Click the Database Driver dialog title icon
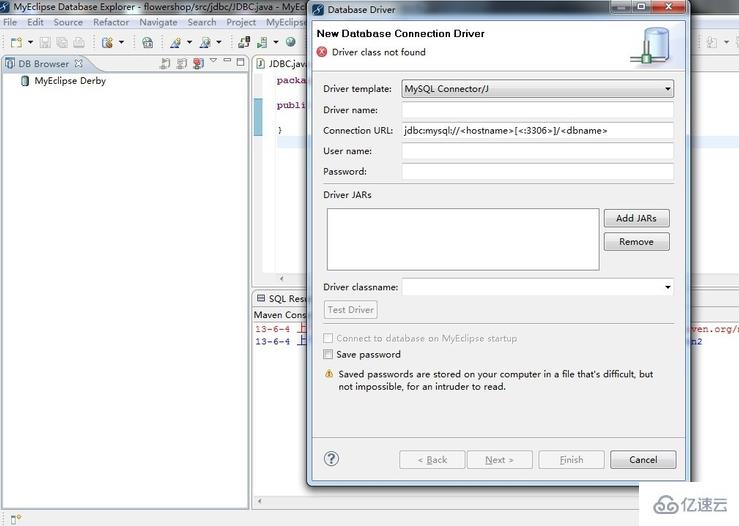This screenshot has width=739, height=526. [x=318, y=9]
